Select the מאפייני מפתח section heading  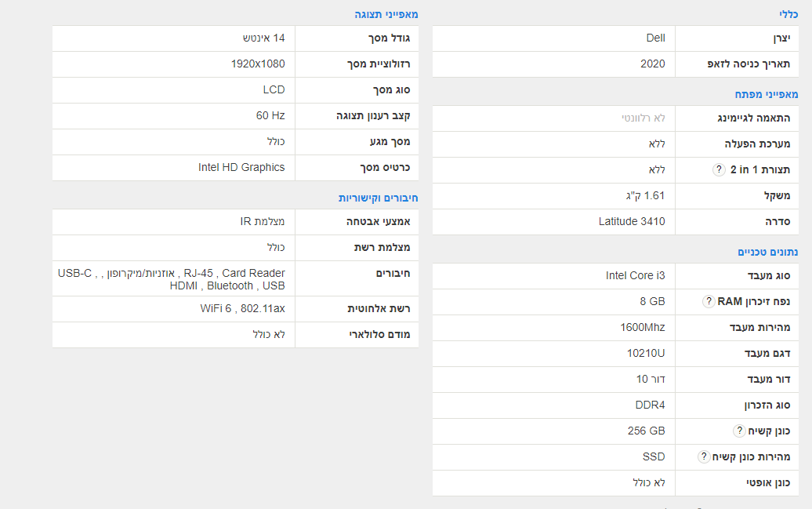pos(768,94)
